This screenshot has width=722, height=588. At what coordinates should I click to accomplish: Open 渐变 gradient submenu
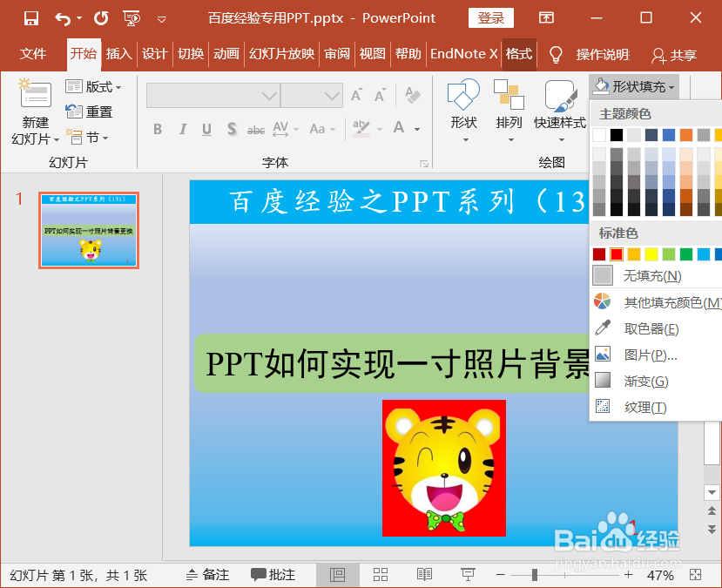[656, 382]
